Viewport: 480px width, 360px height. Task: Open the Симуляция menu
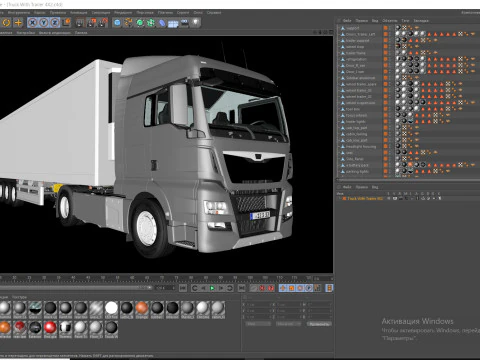click(101, 12)
